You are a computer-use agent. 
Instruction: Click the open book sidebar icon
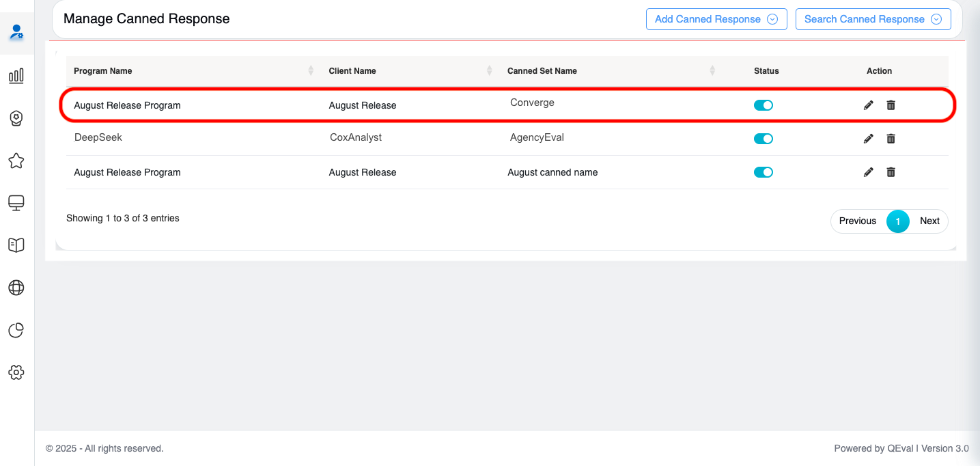click(x=16, y=245)
